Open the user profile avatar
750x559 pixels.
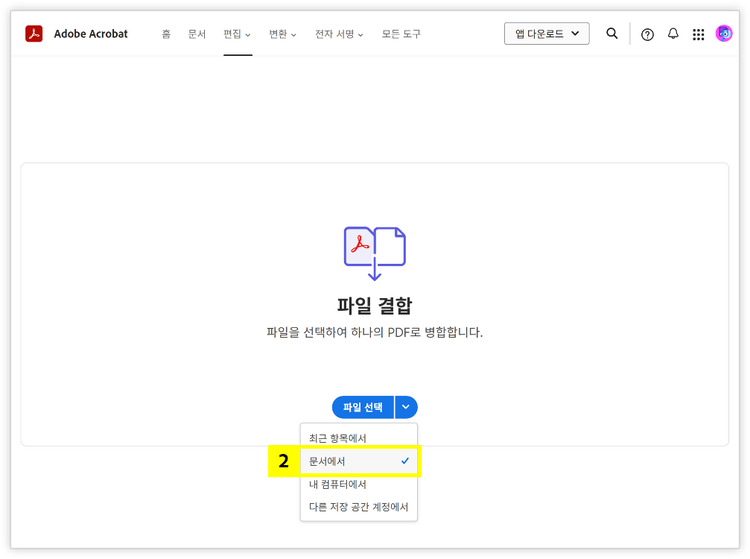[x=724, y=33]
